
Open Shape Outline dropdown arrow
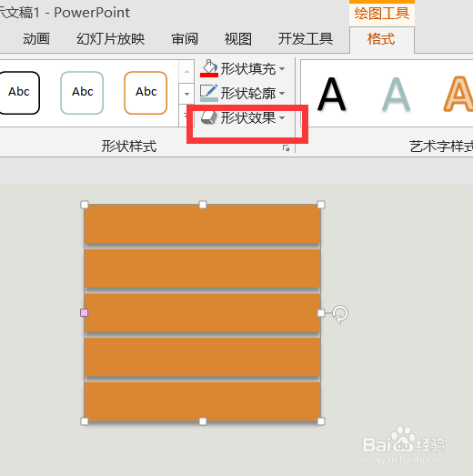tap(282, 93)
